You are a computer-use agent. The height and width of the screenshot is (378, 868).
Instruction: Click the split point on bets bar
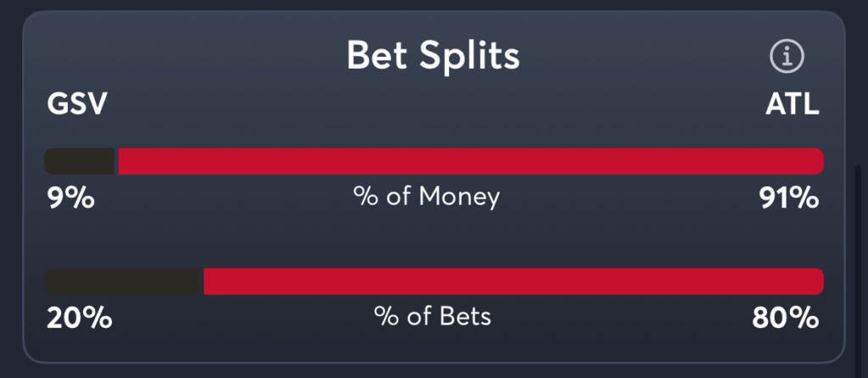202,281
